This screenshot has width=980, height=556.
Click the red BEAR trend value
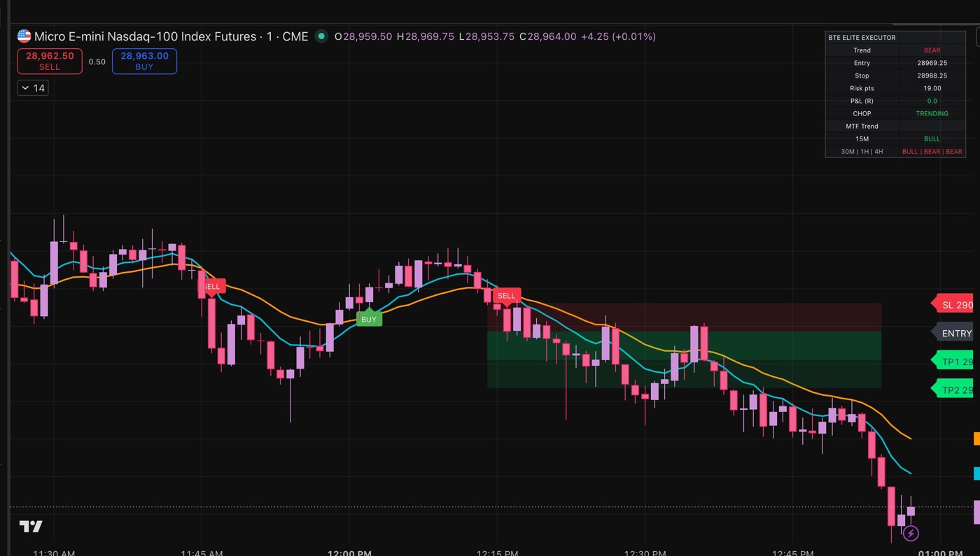pyautogui.click(x=932, y=50)
